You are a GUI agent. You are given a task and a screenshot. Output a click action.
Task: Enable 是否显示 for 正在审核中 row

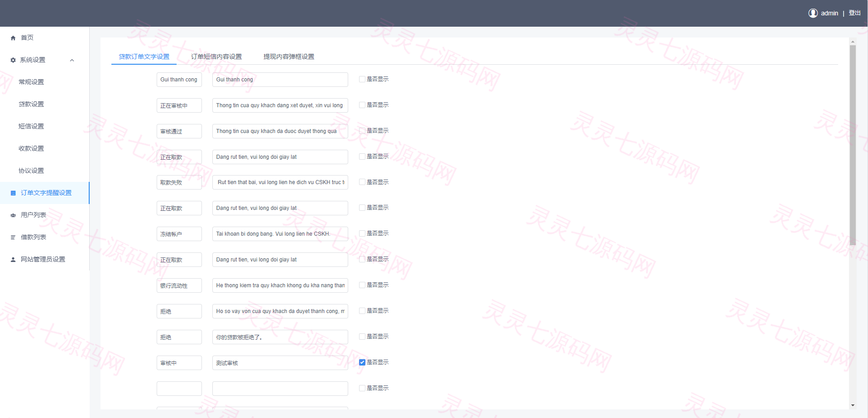(x=362, y=105)
